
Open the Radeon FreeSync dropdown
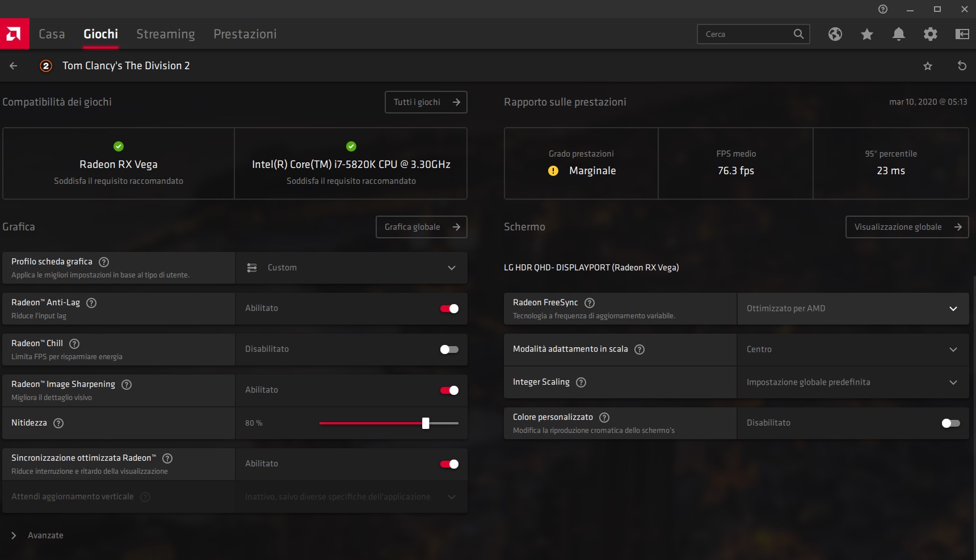tap(853, 309)
